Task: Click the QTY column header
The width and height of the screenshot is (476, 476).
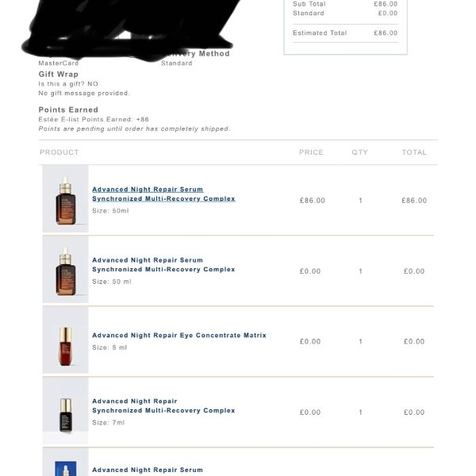Action: [360, 152]
